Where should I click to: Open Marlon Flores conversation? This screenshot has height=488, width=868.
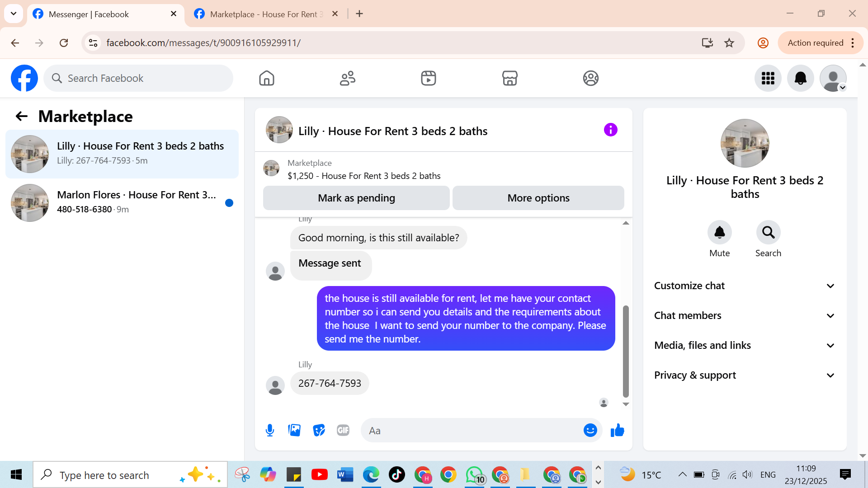[x=122, y=202]
